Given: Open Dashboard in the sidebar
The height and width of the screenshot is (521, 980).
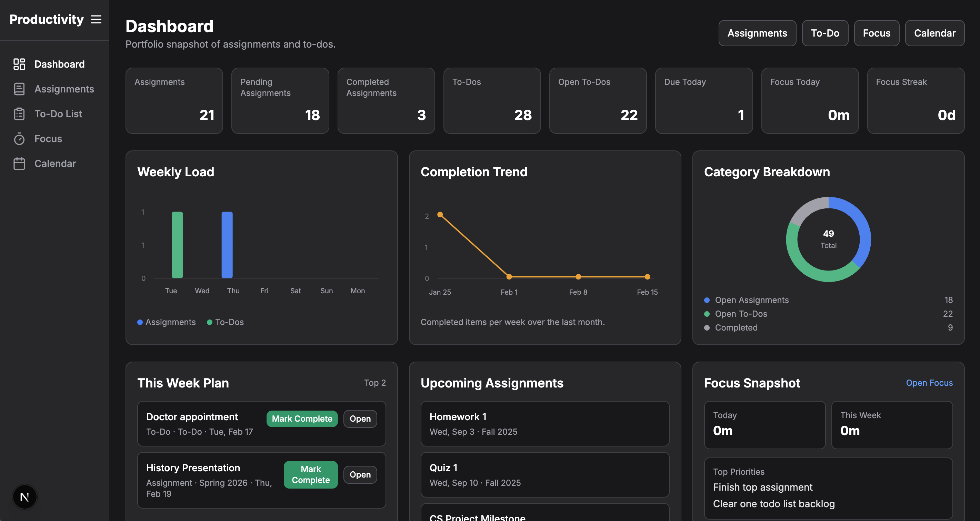Looking at the screenshot, I should pyautogui.click(x=54, y=64).
